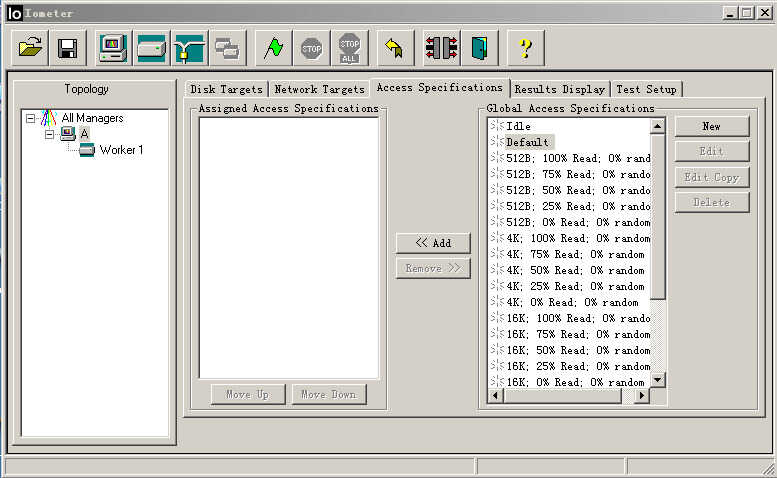Add a new disk worker

tap(151, 48)
